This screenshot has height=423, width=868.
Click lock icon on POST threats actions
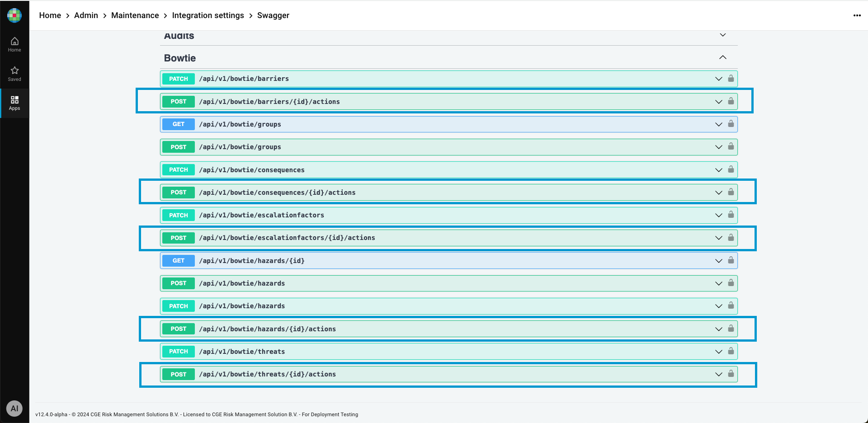[731, 374]
